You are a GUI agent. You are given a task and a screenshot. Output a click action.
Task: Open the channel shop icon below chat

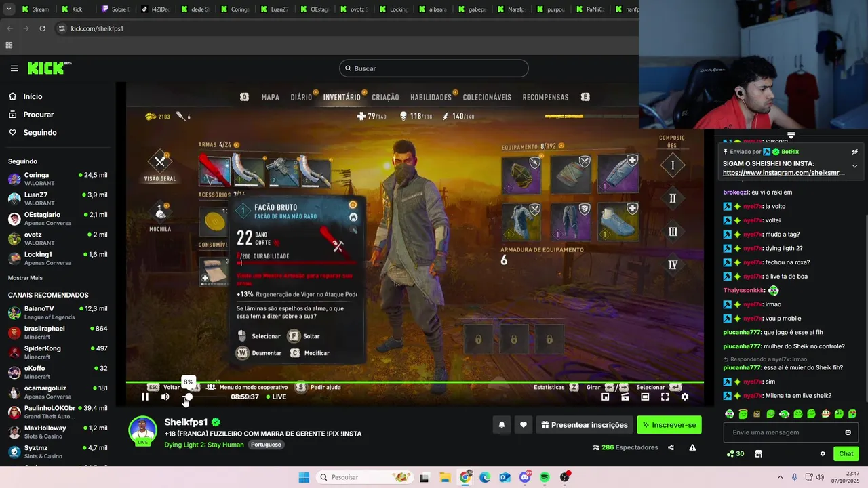pos(758,454)
